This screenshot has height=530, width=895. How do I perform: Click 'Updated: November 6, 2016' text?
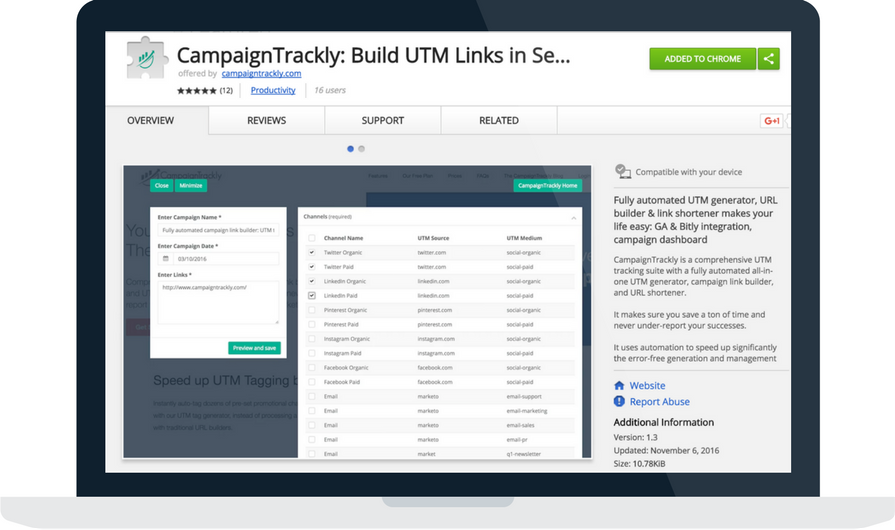[666, 451]
